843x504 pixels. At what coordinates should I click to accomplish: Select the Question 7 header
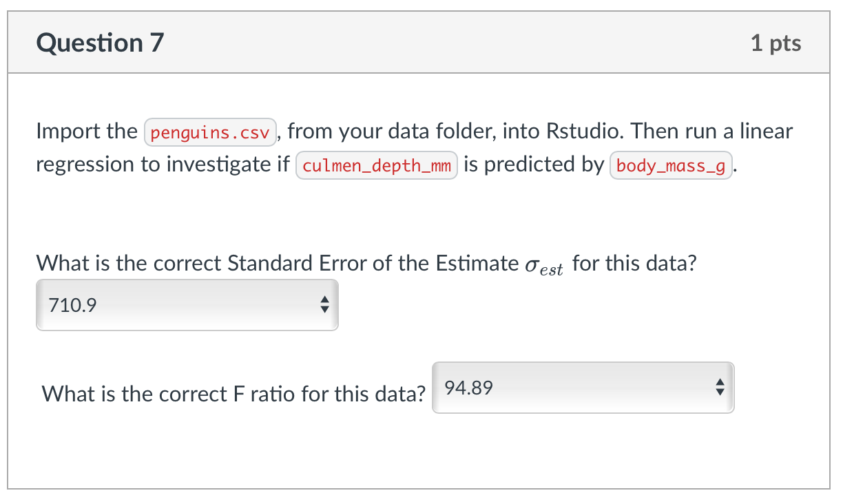coord(100,43)
